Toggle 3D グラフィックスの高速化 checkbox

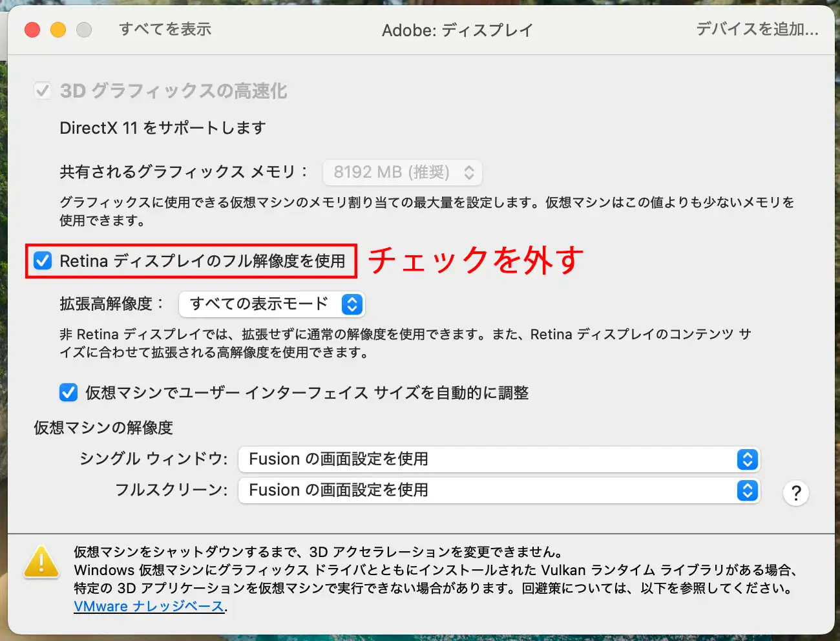point(43,90)
